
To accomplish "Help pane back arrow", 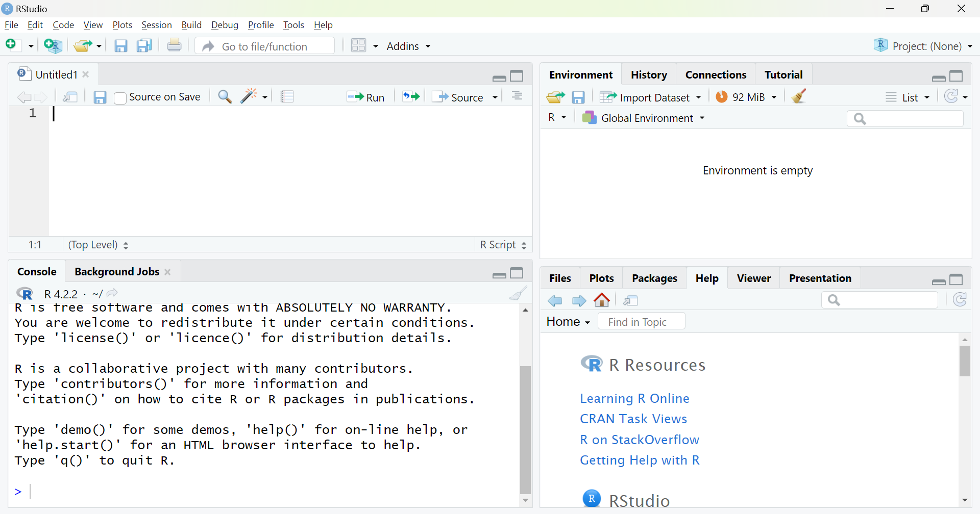I will tap(555, 301).
